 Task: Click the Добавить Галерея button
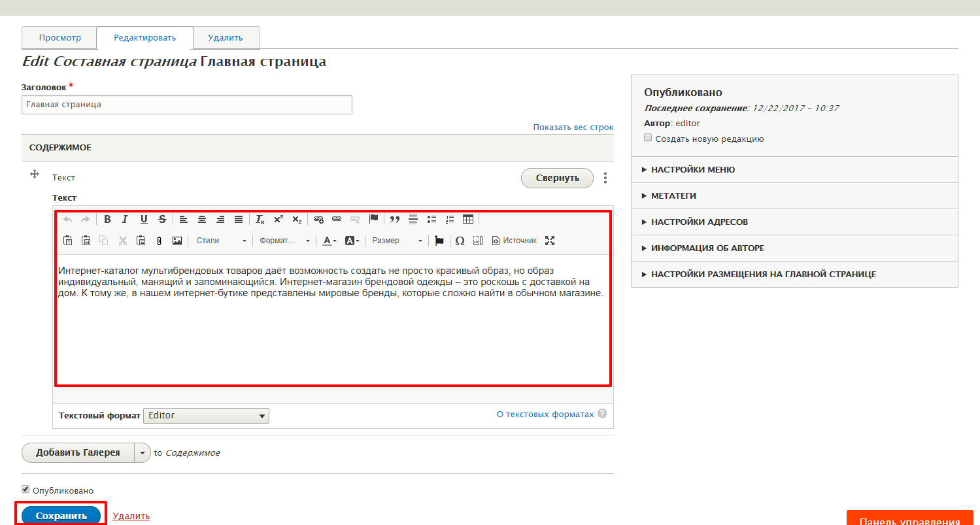click(78, 452)
